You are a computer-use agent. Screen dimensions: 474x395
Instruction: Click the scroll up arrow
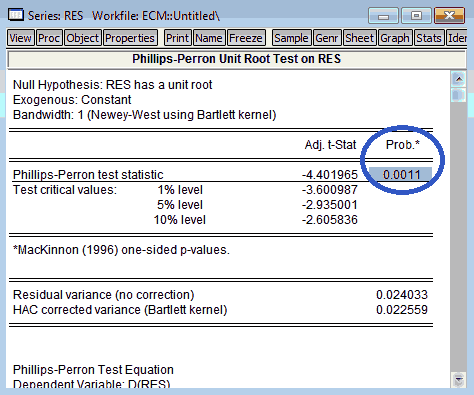(x=459, y=79)
